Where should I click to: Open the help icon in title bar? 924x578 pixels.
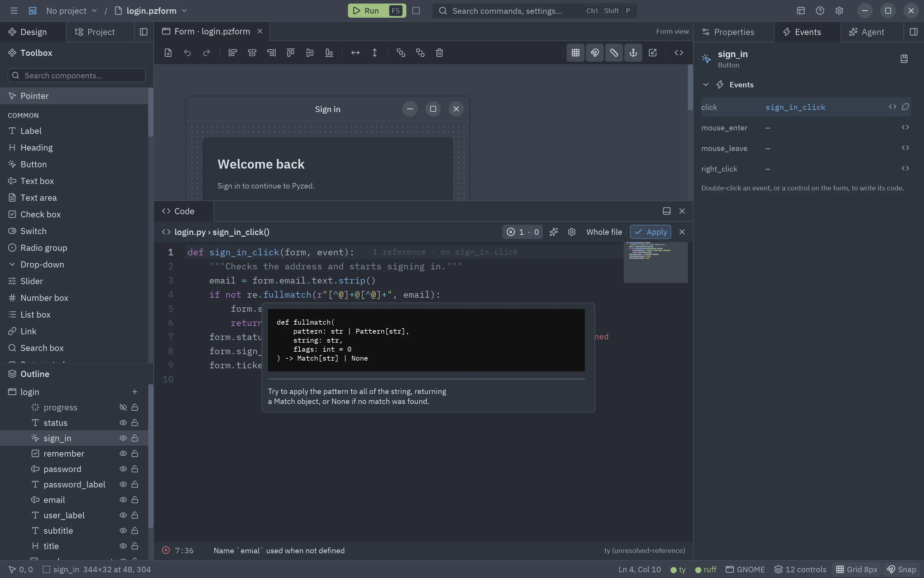tap(820, 11)
